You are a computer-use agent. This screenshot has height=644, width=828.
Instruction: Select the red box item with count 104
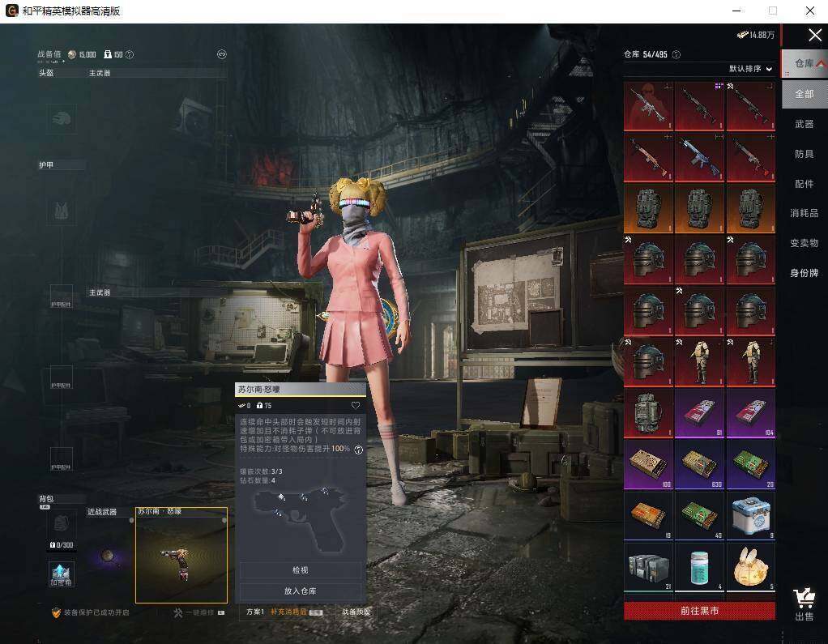pyautogui.click(x=750, y=413)
